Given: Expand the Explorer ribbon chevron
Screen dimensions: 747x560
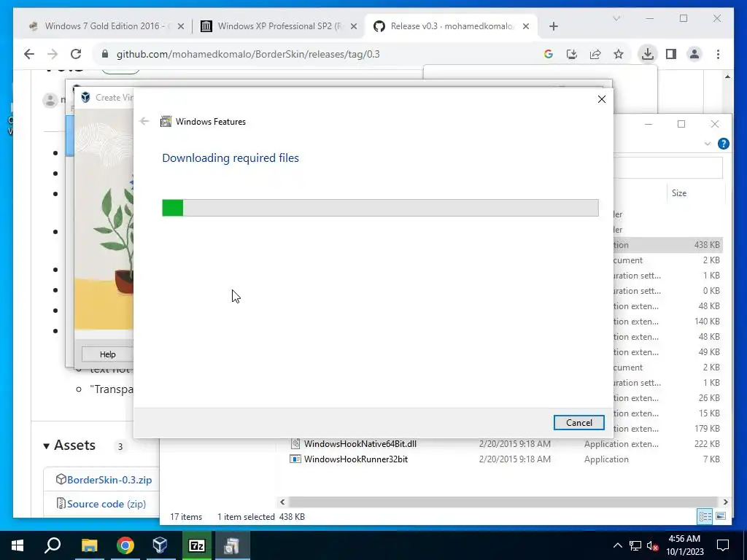Looking at the screenshot, I should 708,144.
